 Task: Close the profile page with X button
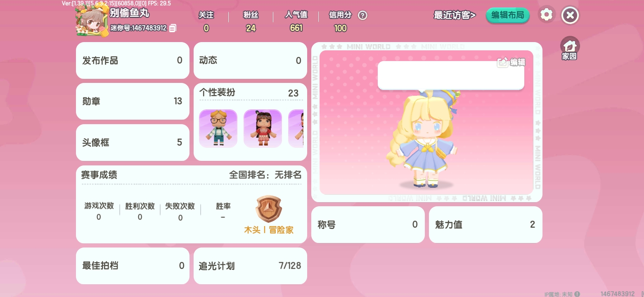click(570, 15)
